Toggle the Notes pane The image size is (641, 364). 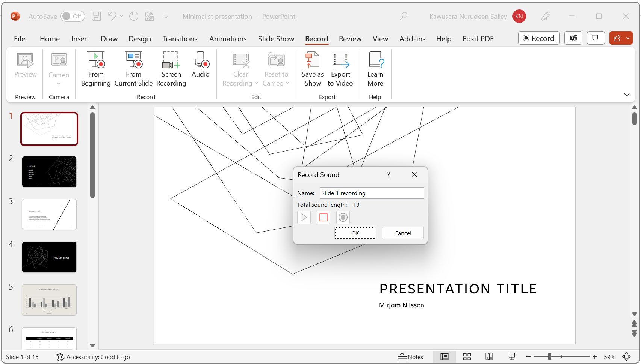pos(411,357)
